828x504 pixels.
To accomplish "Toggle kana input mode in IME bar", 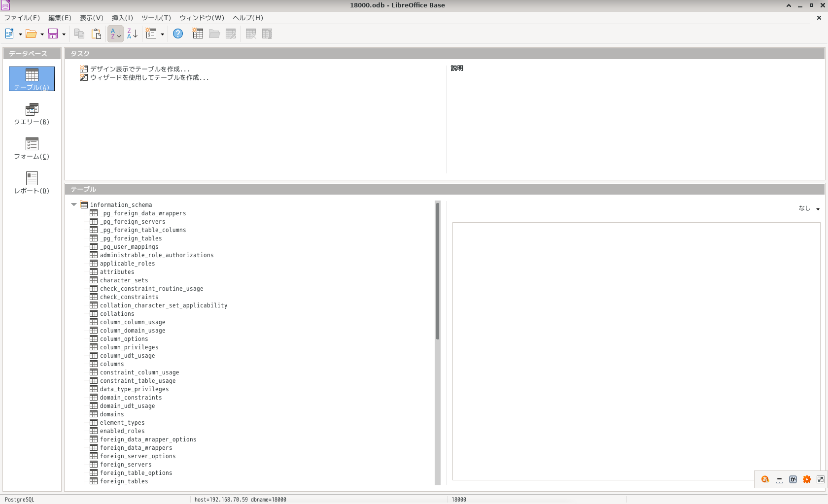I will point(793,479).
